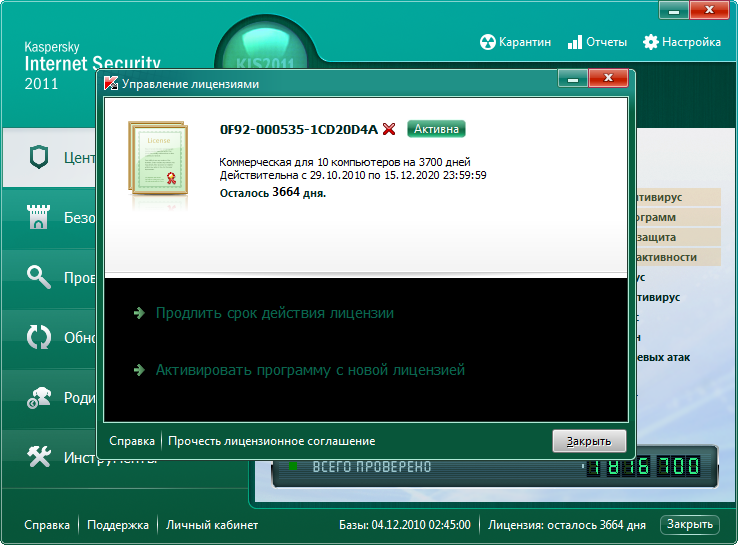Open Справка in main window footer

pyautogui.click(x=47, y=525)
